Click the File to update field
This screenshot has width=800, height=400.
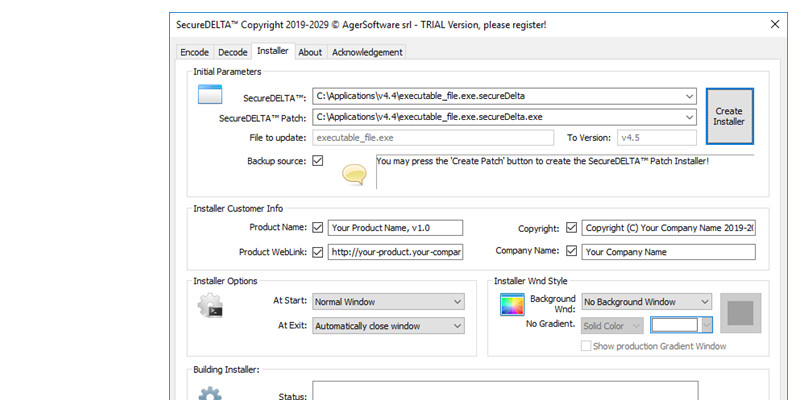click(x=433, y=138)
